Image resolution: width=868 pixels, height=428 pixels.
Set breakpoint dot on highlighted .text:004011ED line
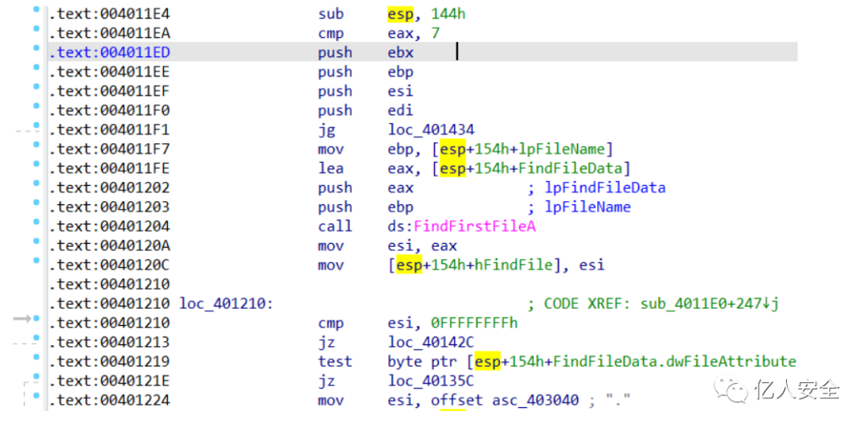pyautogui.click(x=36, y=48)
